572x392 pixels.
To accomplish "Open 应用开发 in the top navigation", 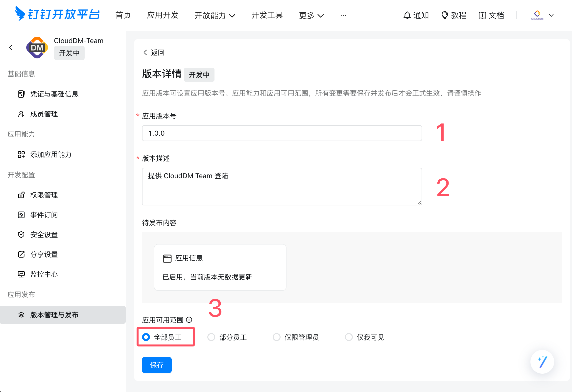I will click(x=163, y=15).
